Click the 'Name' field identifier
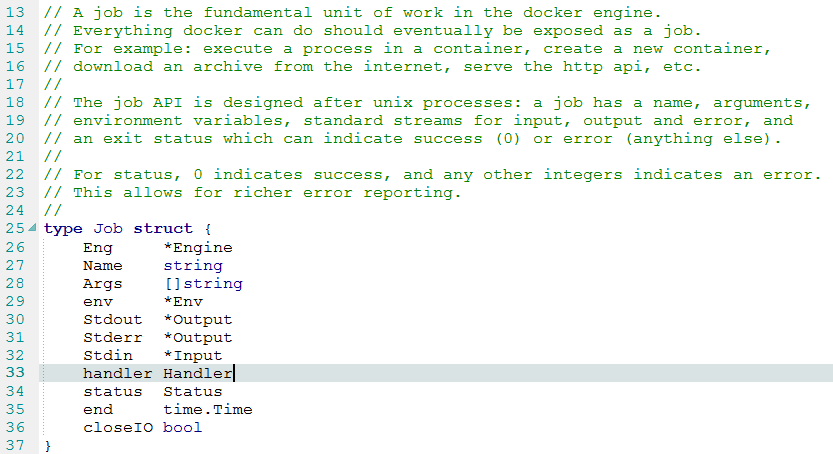This screenshot has width=833, height=454. (x=103, y=265)
